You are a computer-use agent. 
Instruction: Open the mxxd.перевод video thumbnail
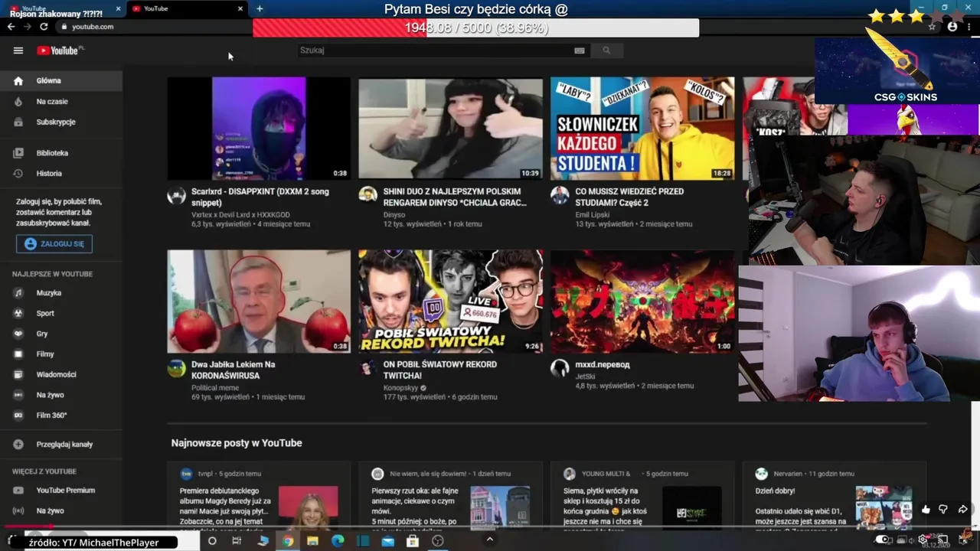click(642, 301)
